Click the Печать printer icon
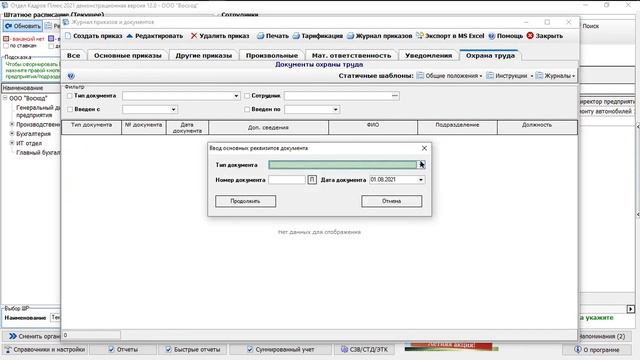The height and width of the screenshot is (360, 640). point(260,36)
